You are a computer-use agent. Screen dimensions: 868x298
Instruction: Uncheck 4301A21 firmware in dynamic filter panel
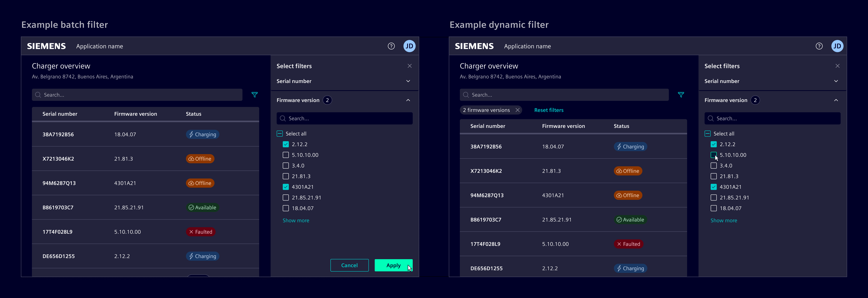[713, 187]
